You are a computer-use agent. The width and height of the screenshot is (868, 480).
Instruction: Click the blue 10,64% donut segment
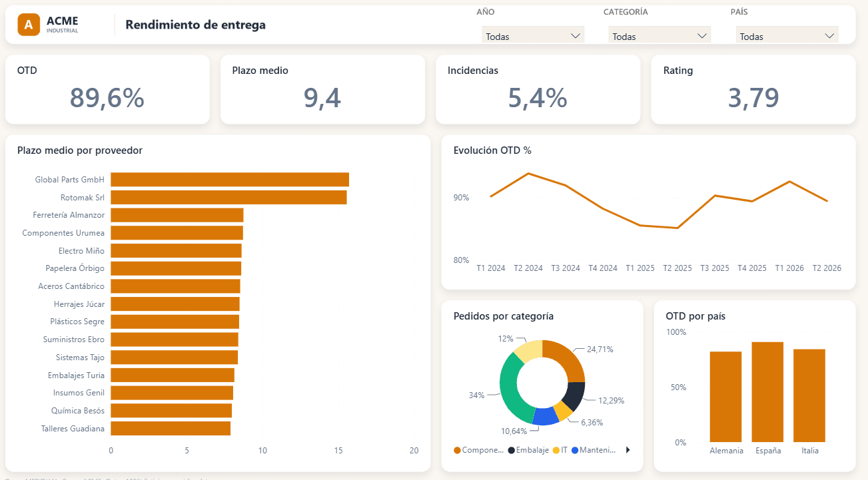(x=546, y=417)
